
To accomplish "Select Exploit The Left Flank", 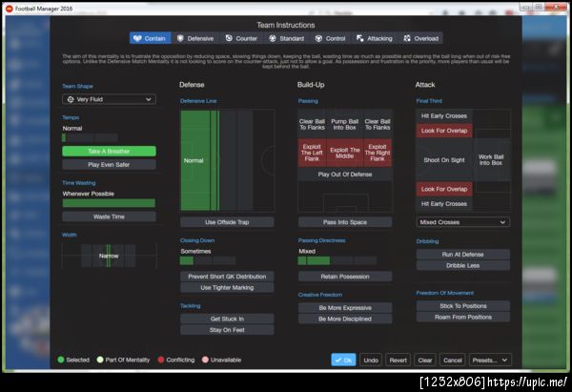I will click(312, 153).
